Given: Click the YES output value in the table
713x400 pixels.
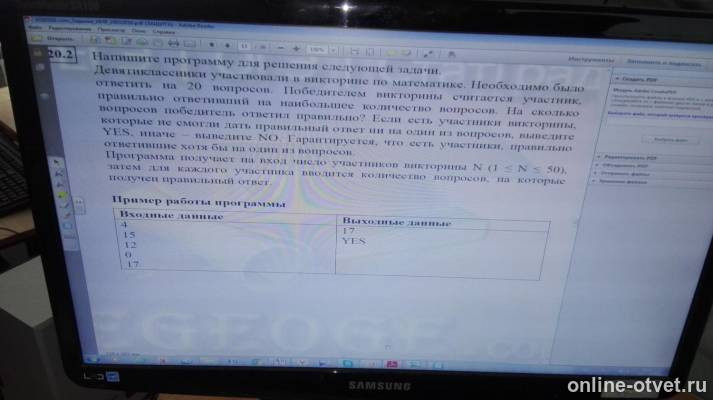Looking at the screenshot, I should (354, 241).
